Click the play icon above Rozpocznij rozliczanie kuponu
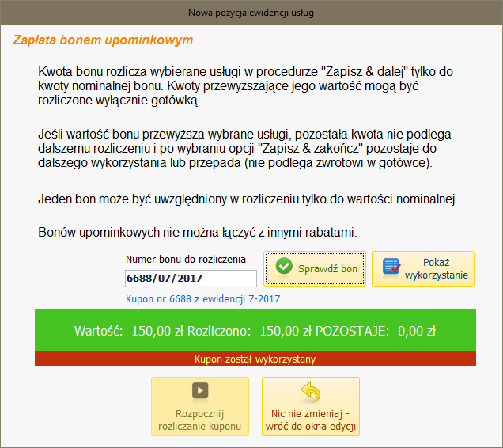 pos(200,390)
